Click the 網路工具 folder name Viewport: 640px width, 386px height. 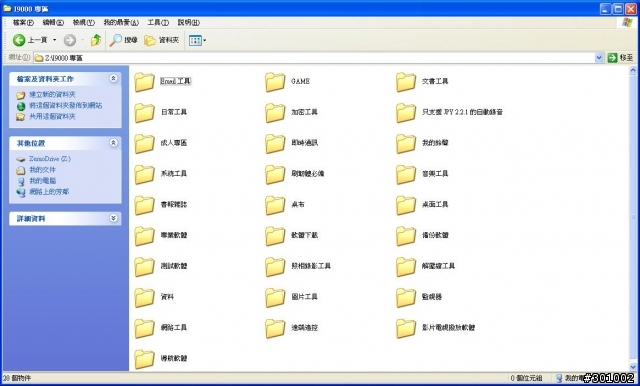pos(174,328)
